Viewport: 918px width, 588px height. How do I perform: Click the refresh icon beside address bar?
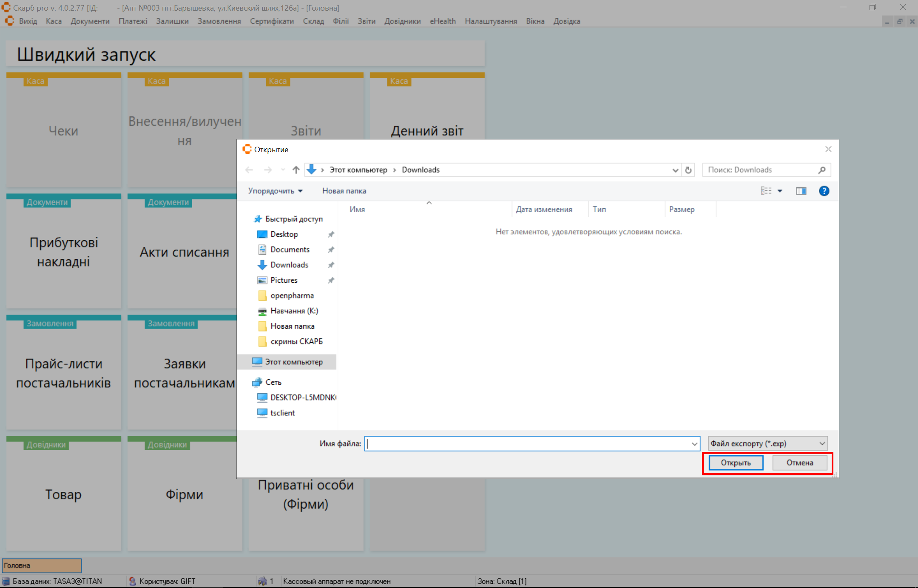[x=688, y=170]
